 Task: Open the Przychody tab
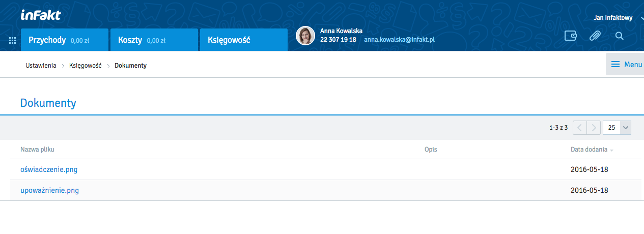tap(65, 40)
